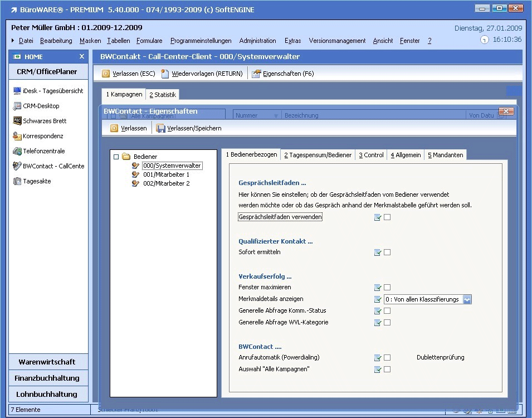The image size is (532, 418).
Task: Click the Wiedervorlagen (RETURN) notepad icon
Action: pos(165,74)
